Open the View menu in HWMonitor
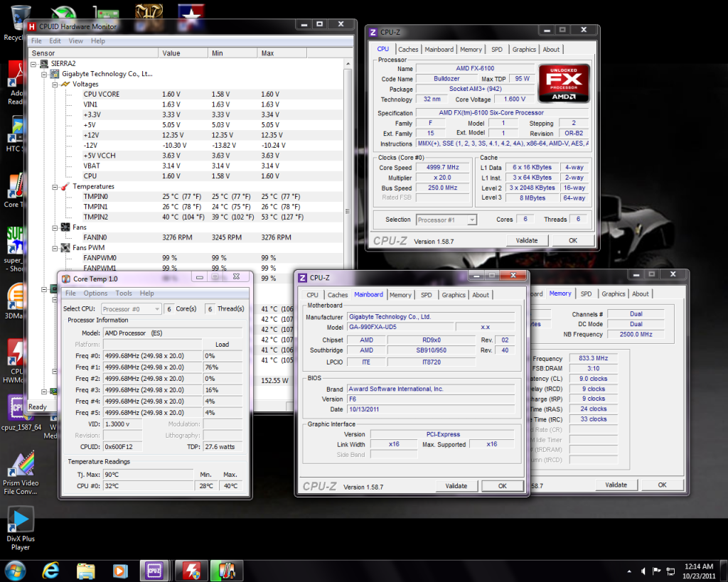 [75, 41]
